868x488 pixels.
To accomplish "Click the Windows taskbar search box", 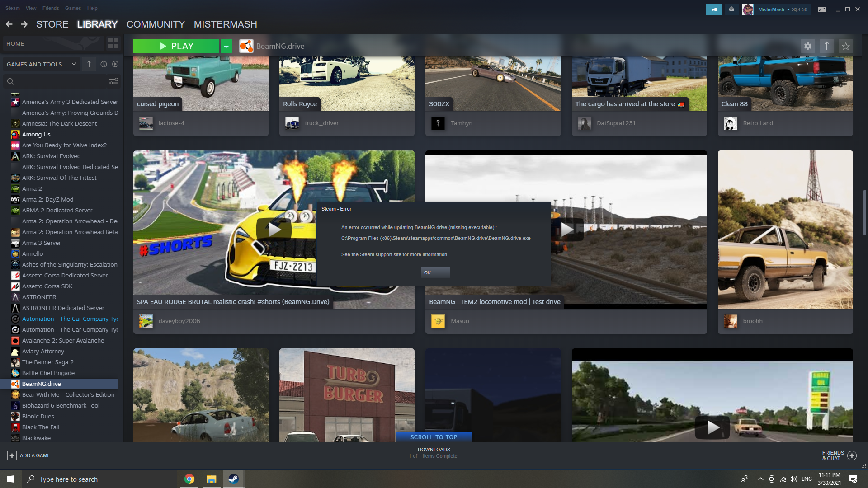I will tap(99, 479).
